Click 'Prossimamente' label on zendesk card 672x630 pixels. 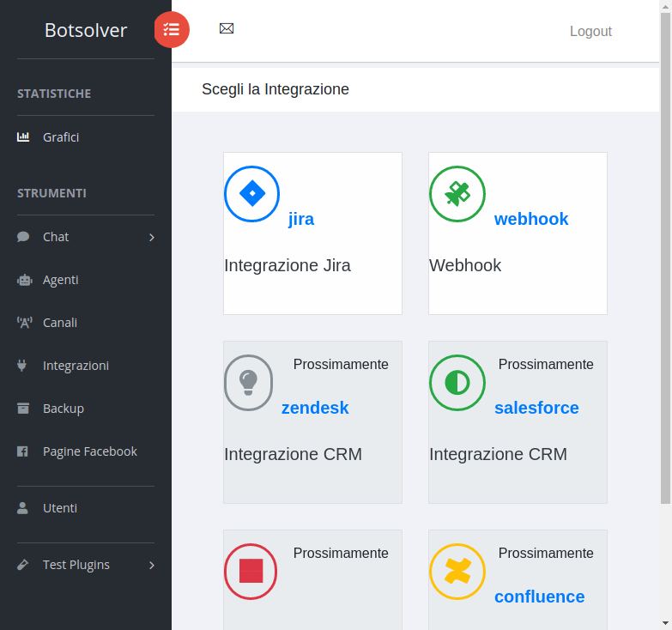tap(341, 364)
